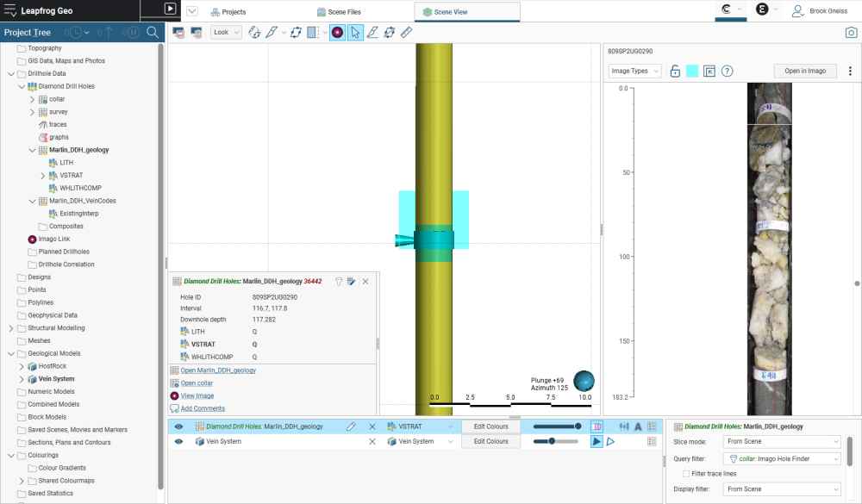
Task: Expand the Structural Modelling folder
Action: click(11, 328)
